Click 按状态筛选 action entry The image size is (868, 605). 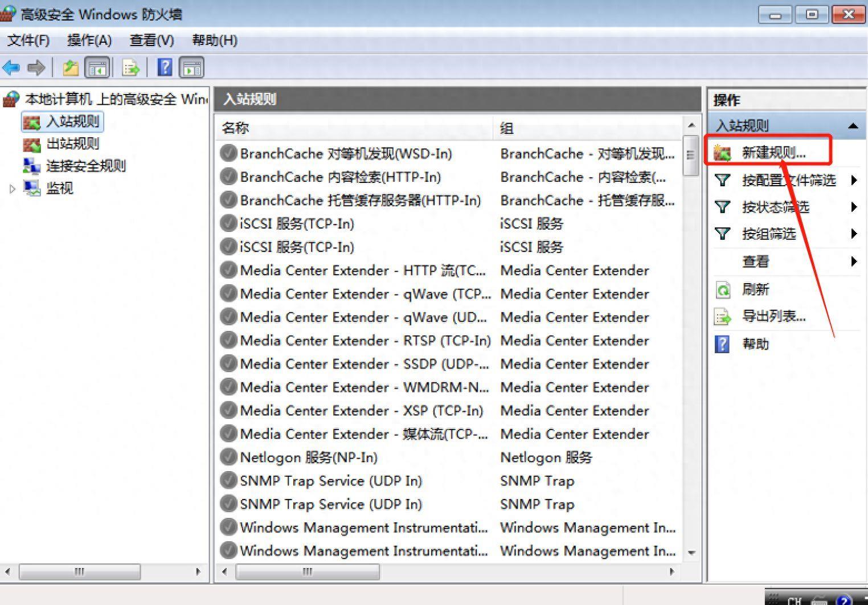click(x=775, y=207)
